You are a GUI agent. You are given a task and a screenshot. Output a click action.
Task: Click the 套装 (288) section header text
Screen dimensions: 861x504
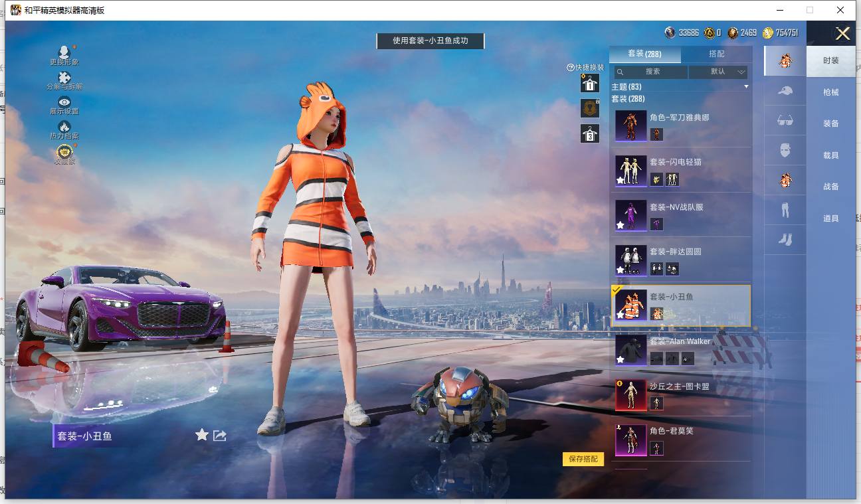pyautogui.click(x=628, y=99)
